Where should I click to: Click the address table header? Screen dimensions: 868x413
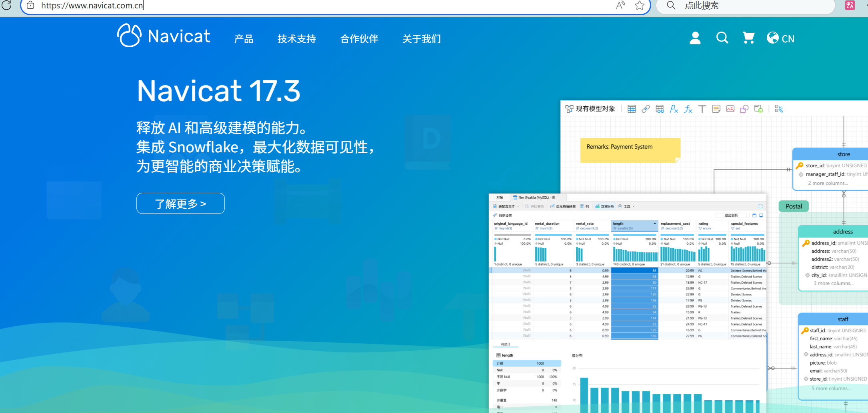[x=833, y=231]
